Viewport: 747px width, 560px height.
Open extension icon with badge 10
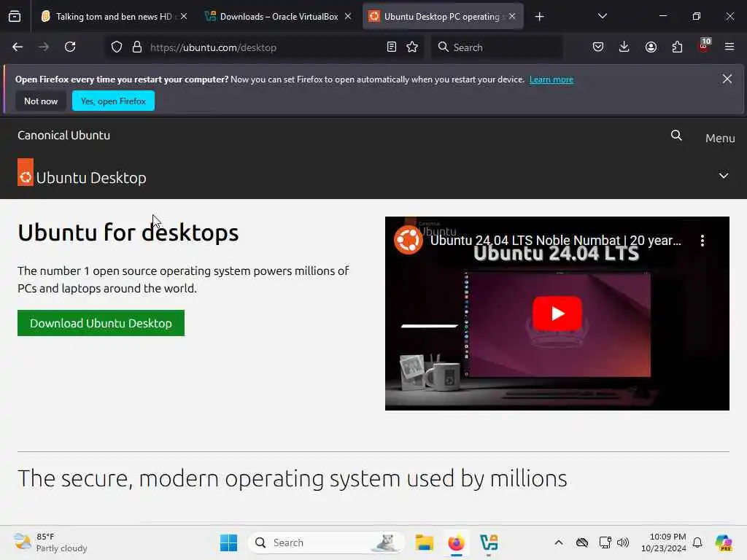[x=704, y=46]
